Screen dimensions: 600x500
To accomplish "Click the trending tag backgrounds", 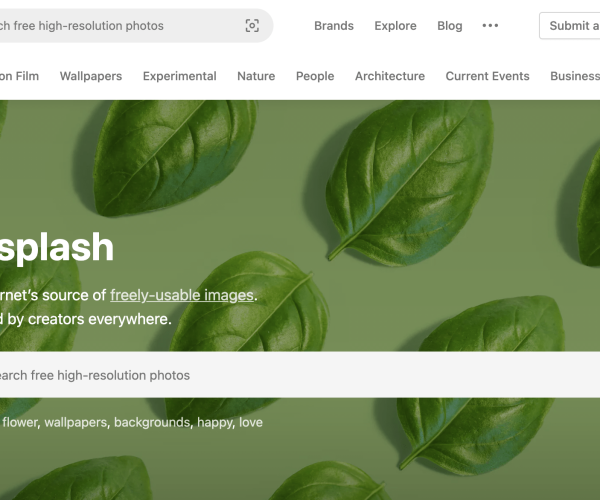I will coord(151,423).
